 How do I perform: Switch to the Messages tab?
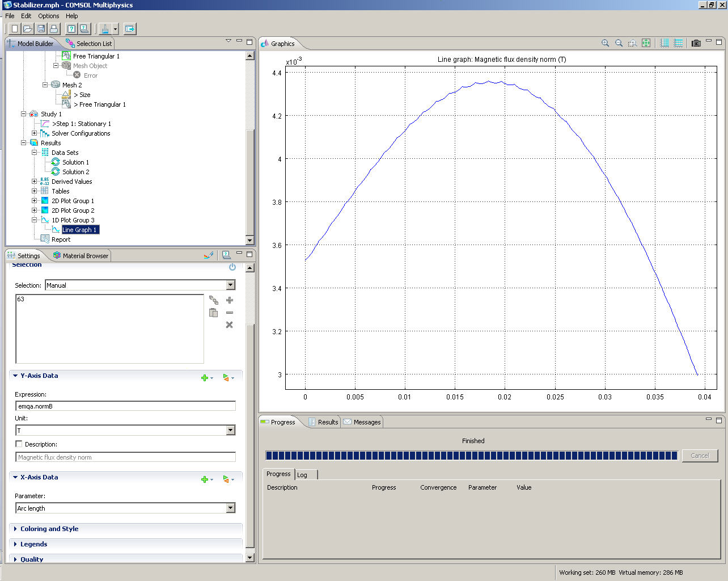click(x=362, y=422)
